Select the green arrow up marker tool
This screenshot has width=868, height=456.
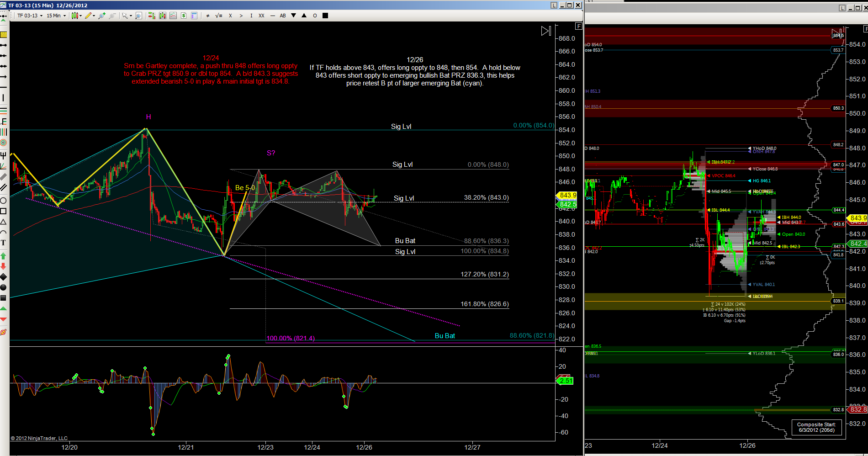(x=3, y=256)
